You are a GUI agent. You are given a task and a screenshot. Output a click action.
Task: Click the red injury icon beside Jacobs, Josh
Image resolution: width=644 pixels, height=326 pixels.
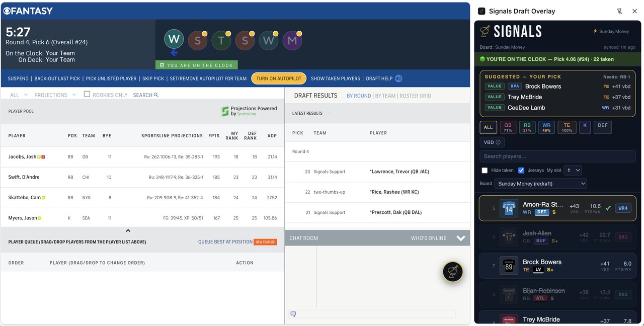click(x=43, y=157)
